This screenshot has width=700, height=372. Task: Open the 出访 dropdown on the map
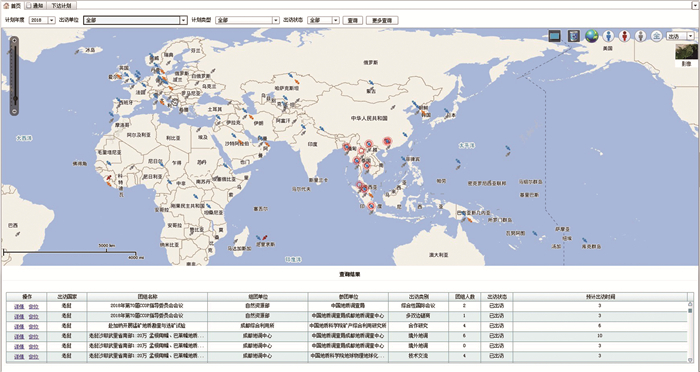pyautogui.click(x=680, y=36)
